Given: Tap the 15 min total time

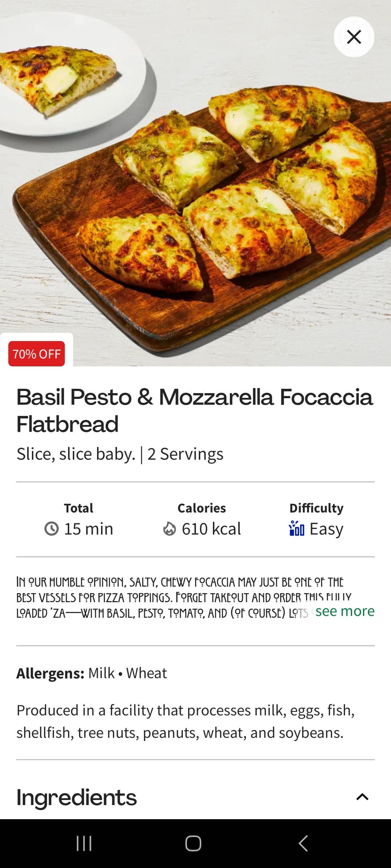Looking at the screenshot, I should [89, 529].
